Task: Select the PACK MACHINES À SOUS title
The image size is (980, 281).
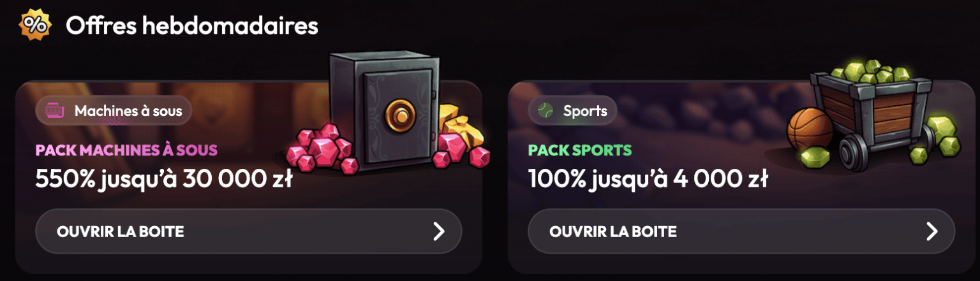Action: click(126, 150)
